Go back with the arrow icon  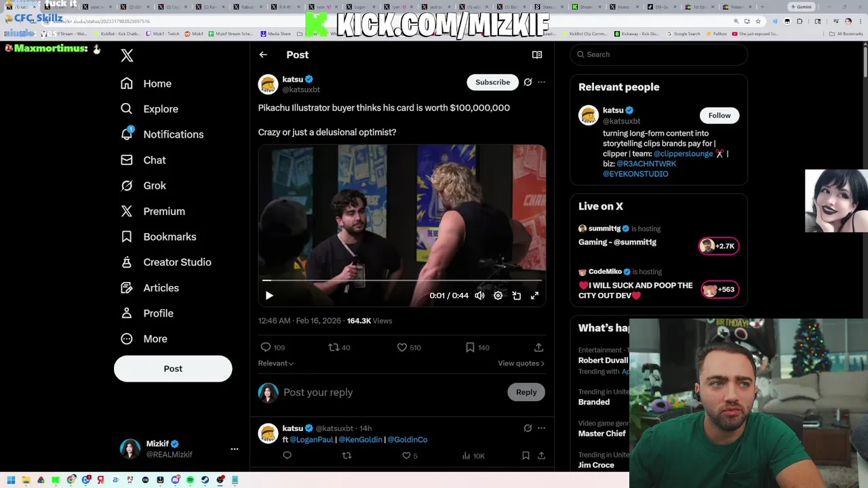[263, 55]
